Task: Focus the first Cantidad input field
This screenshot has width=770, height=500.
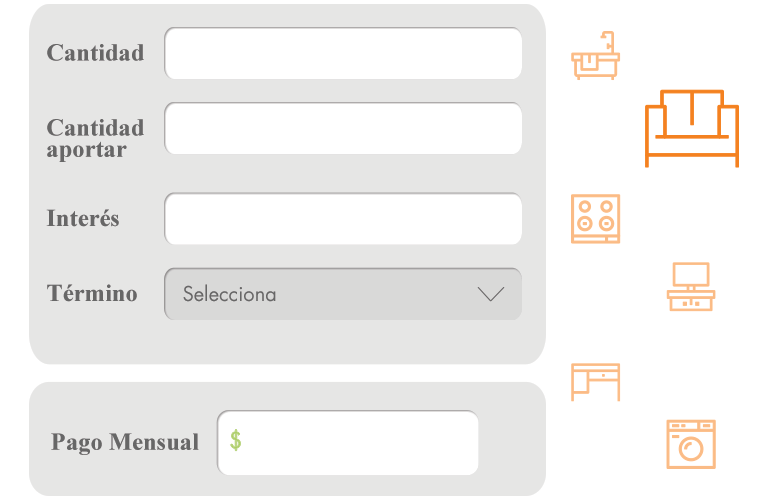Action: (343, 54)
